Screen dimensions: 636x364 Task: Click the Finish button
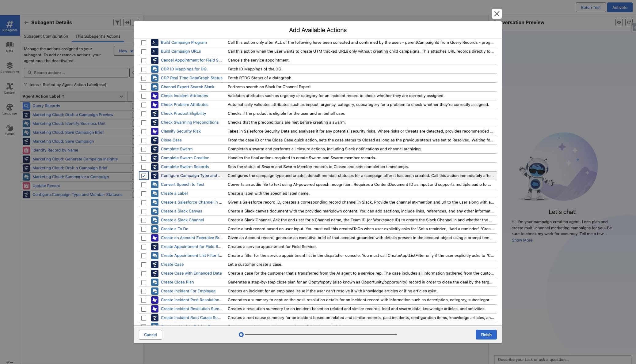pos(486,335)
